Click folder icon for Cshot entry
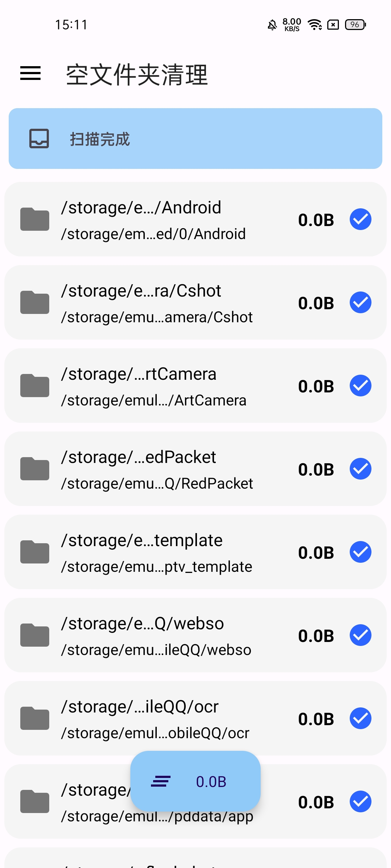This screenshot has width=391, height=868. coord(35,302)
